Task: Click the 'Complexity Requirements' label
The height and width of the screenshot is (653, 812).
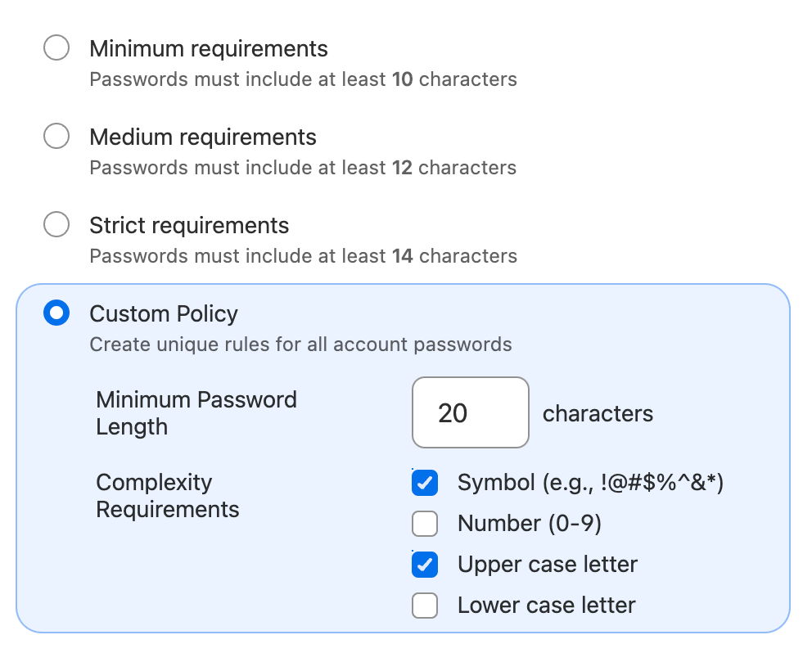Action: click(167, 496)
